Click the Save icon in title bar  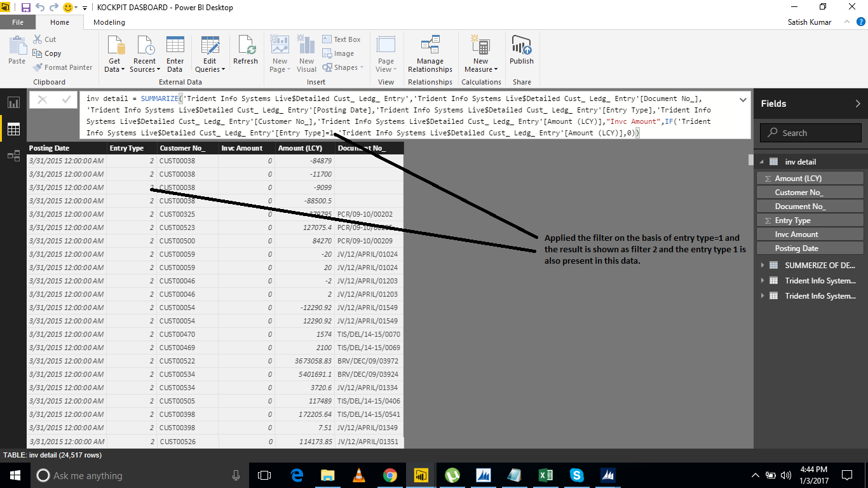tap(26, 8)
